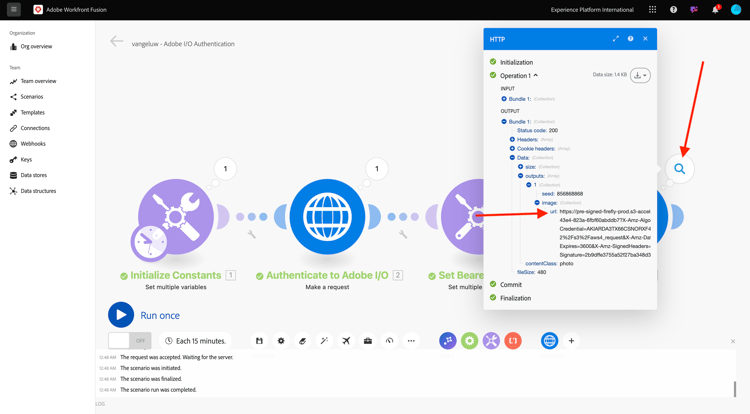Click the auto-align magic wand icon

pos(324,341)
